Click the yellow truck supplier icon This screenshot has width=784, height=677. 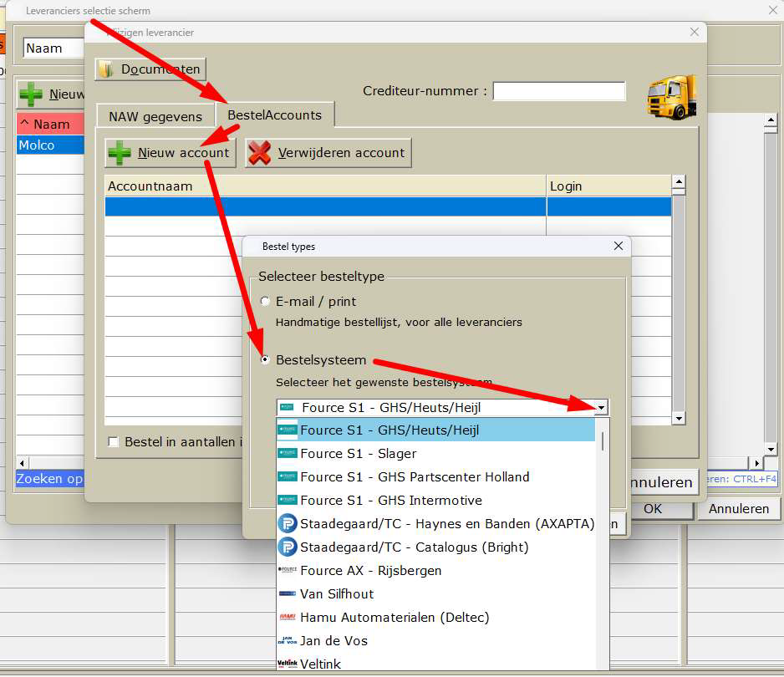pos(671,98)
